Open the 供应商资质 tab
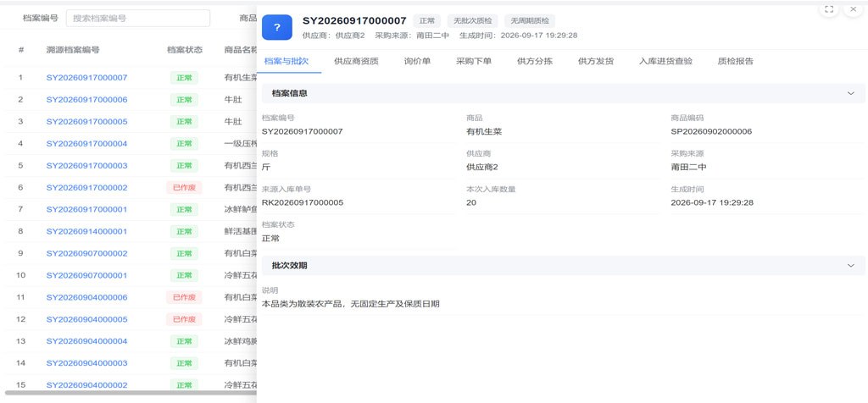 click(357, 61)
